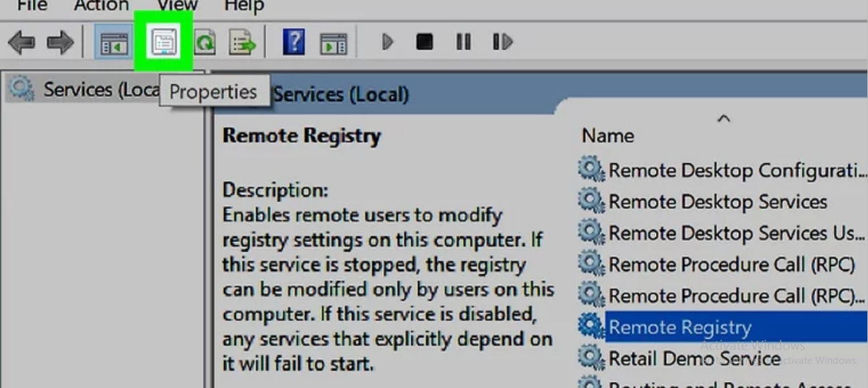Click the Forward arrow toolbar button
The height and width of the screenshot is (388, 868).
(x=60, y=43)
